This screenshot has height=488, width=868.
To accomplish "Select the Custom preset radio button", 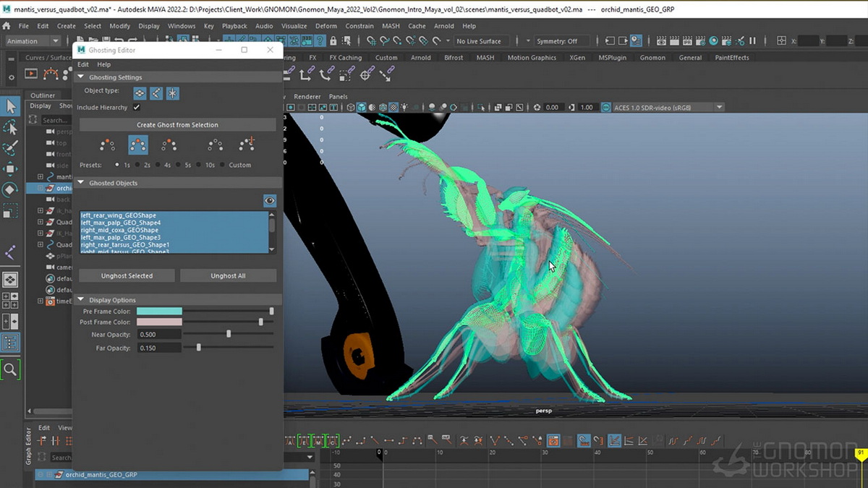I will 223,165.
